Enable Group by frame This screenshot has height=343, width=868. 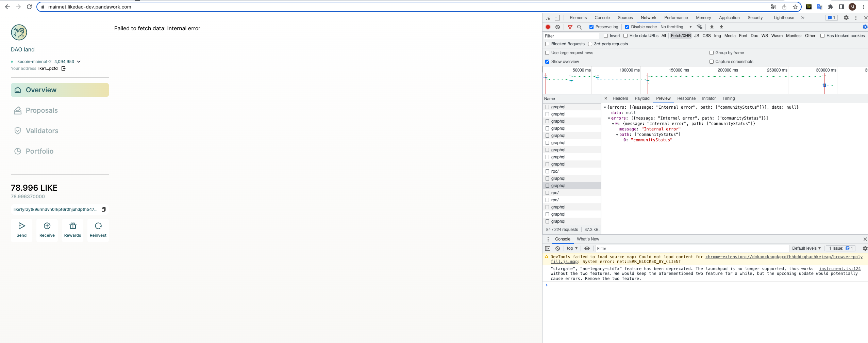point(712,53)
